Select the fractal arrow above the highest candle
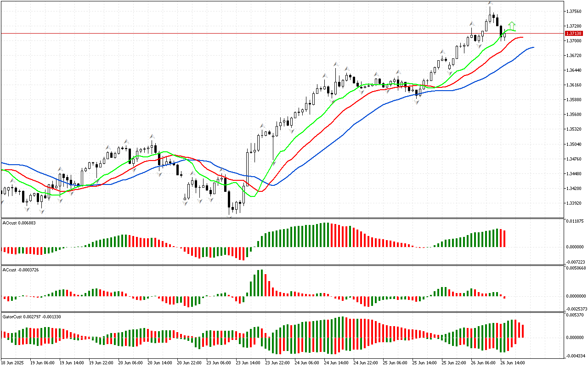The image size is (588, 368). 490,3
